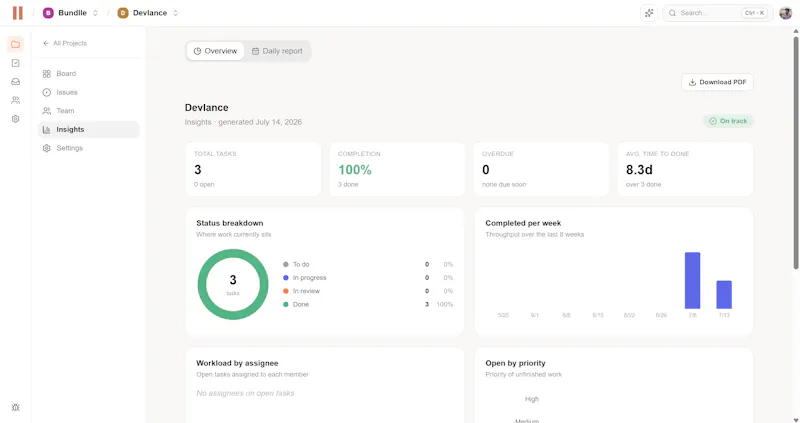Click the Total Tasks card value 3
Image resolution: width=800 pixels, height=423 pixels.
pos(197,169)
